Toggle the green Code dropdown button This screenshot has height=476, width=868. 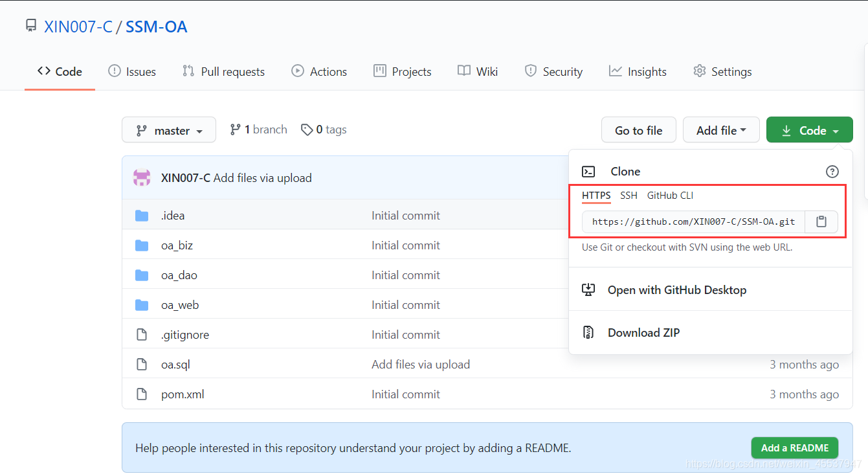click(x=810, y=130)
